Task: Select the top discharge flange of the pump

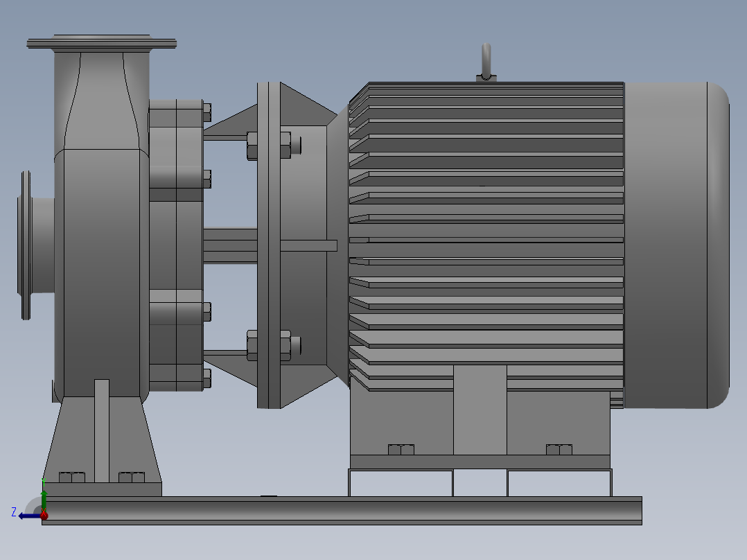Action: tap(101, 44)
